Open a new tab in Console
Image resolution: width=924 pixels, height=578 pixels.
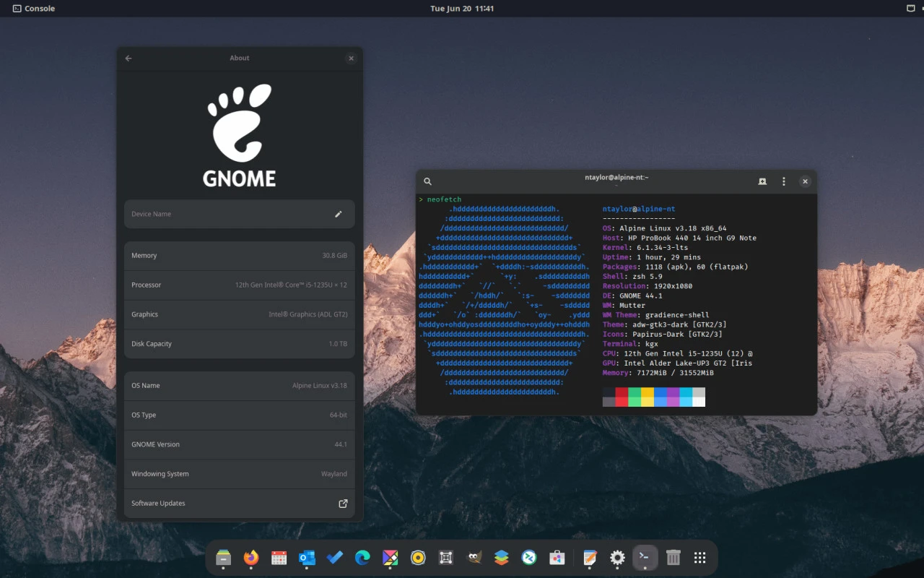point(762,181)
